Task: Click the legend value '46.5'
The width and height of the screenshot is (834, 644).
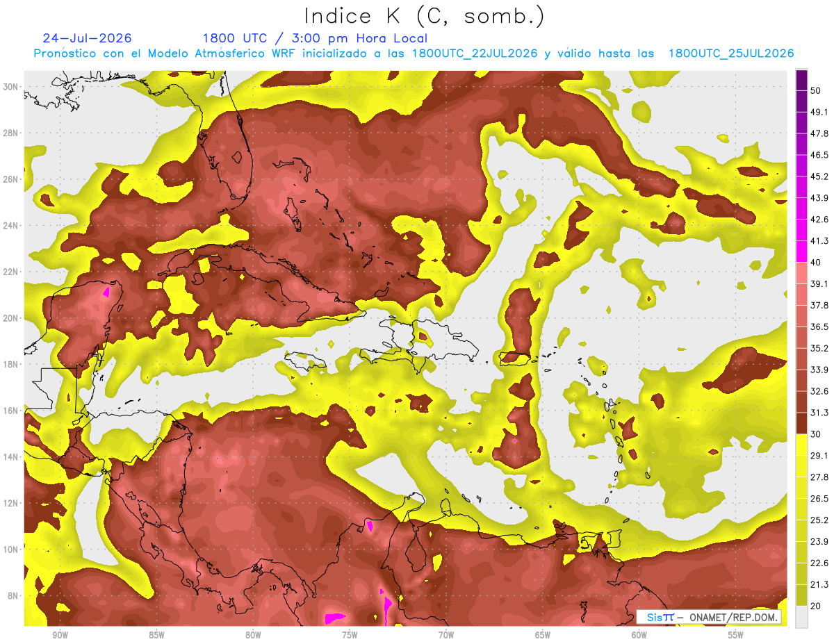Action: click(819, 155)
